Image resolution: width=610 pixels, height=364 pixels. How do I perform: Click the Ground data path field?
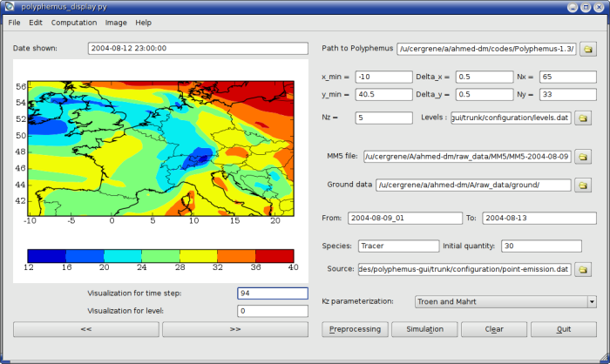coord(473,185)
